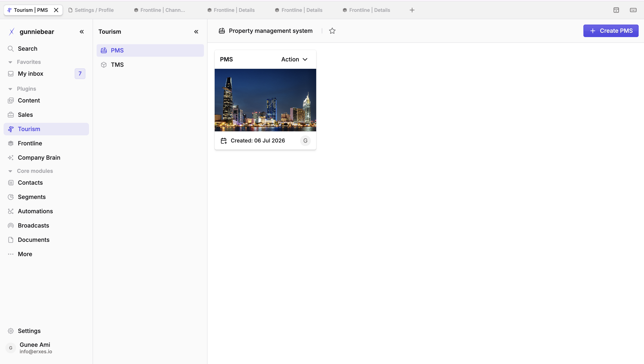Open the Broadcasts module
The height and width of the screenshot is (364, 644).
46,225
